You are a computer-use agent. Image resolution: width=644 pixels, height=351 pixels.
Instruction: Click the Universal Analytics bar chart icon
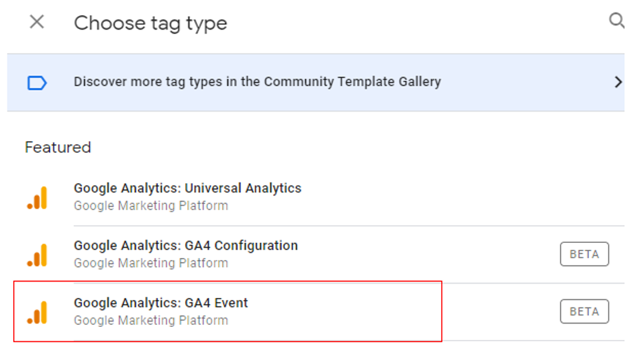[37, 198]
